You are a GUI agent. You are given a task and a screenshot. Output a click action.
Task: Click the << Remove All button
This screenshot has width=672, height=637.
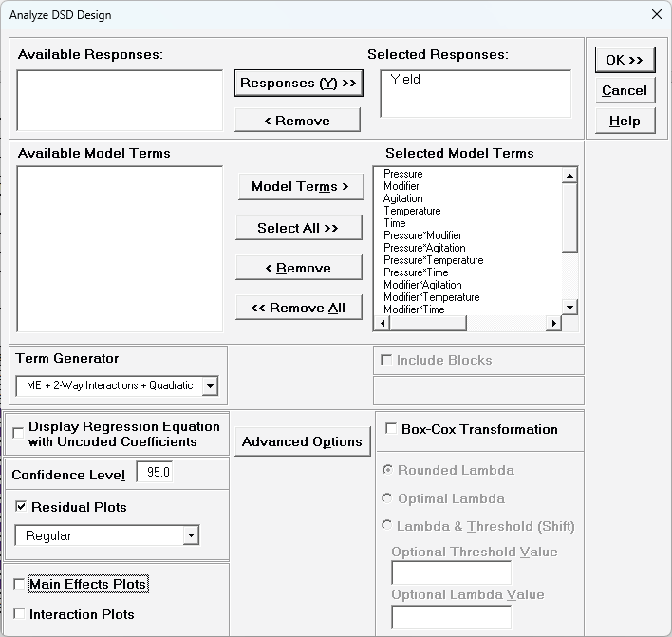pyautogui.click(x=298, y=308)
